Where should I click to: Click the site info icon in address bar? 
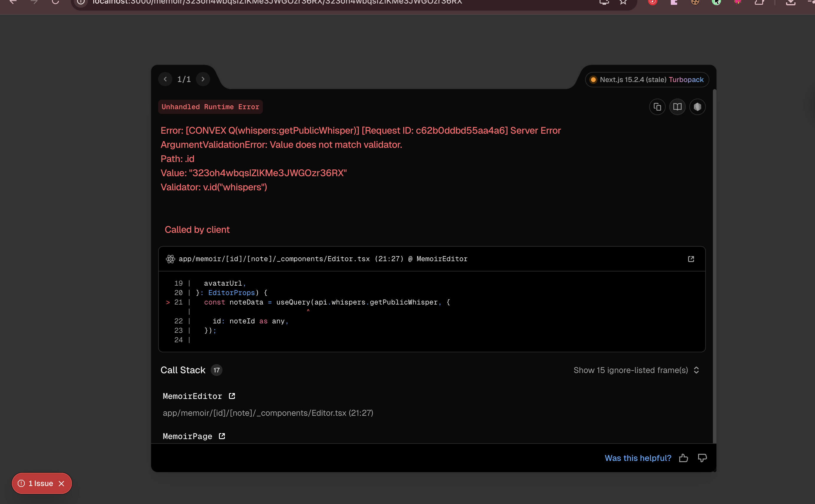pyautogui.click(x=81, y=2)
